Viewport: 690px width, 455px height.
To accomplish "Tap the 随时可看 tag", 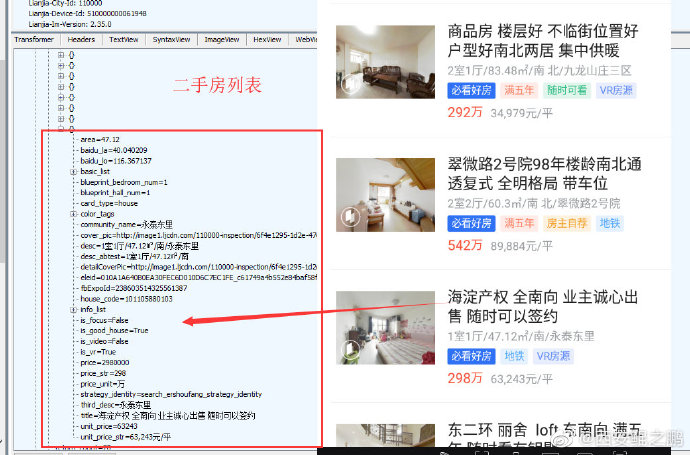I will [x=567, y=91].
